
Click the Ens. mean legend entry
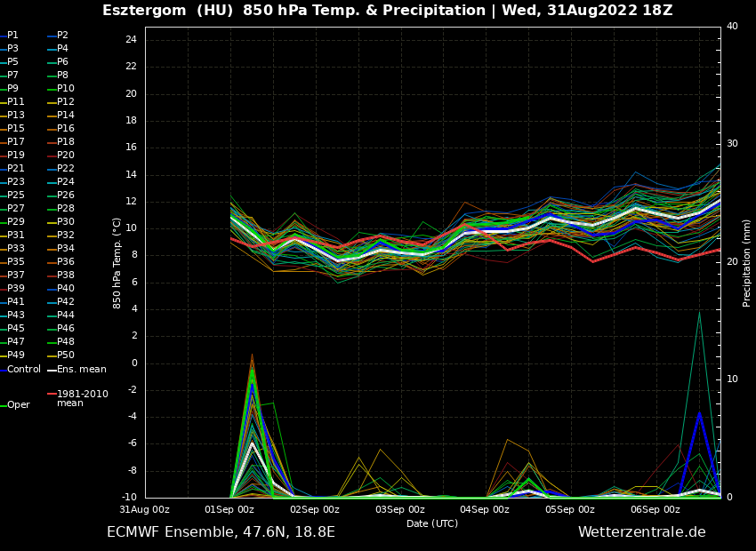click(81, 370)
